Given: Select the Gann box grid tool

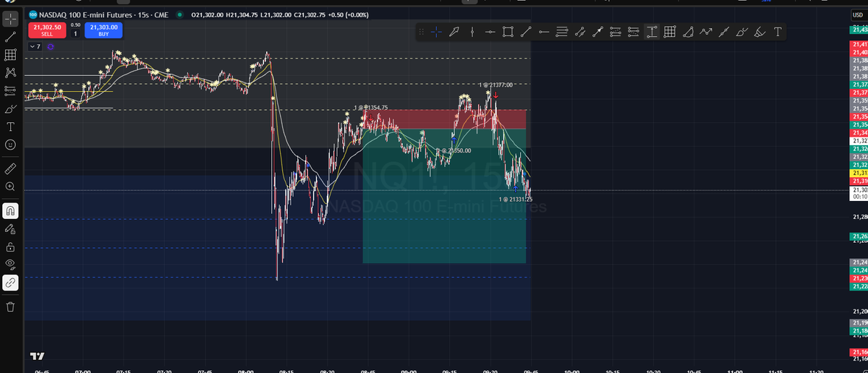Looking at the screenshot, I should pyautogui.click(x=670, y=32).
